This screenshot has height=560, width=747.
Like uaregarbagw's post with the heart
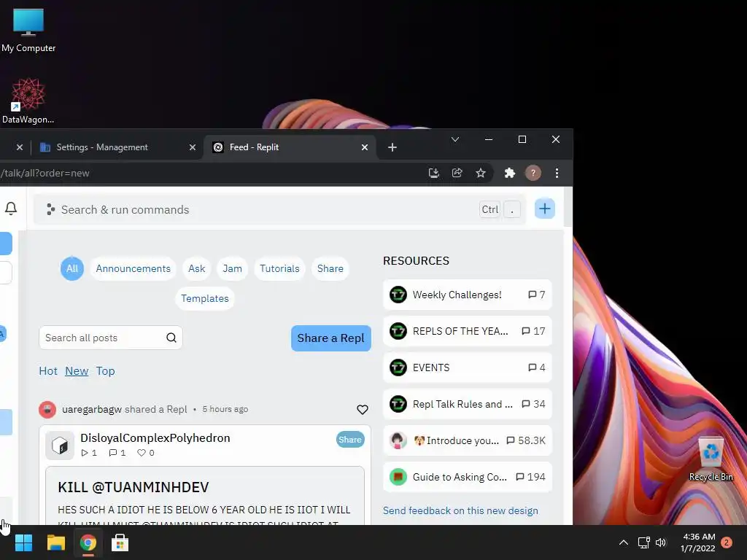click(363, 410)
